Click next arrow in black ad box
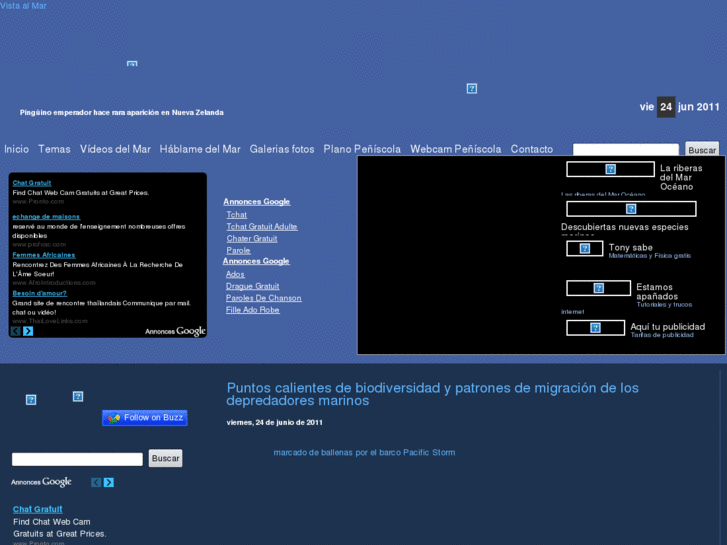This screenshot has height=545, width=727. (28, 331)
